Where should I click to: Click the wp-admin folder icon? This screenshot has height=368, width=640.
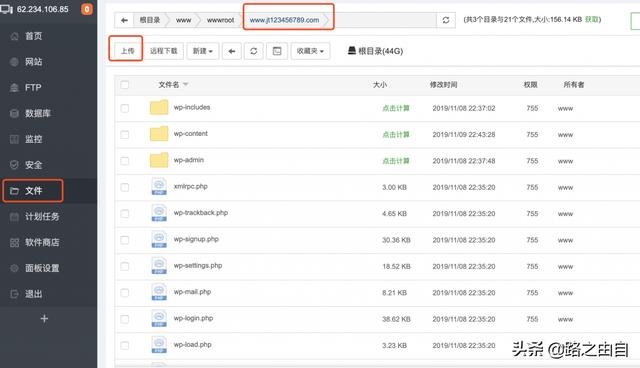159,160
